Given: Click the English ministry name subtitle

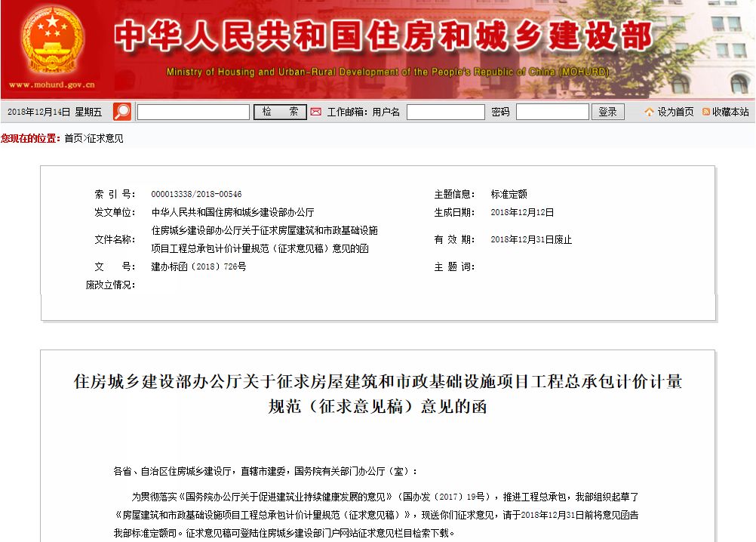Looking at the screenshot, I should [x=388, y=72].
